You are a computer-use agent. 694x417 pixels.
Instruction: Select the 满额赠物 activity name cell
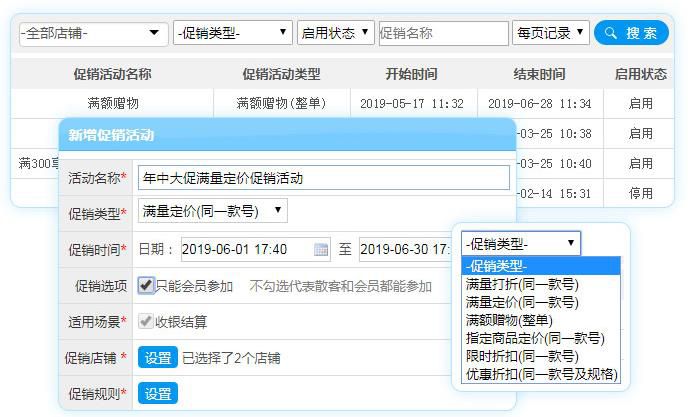pyautogui.click(x=113, y=104)
